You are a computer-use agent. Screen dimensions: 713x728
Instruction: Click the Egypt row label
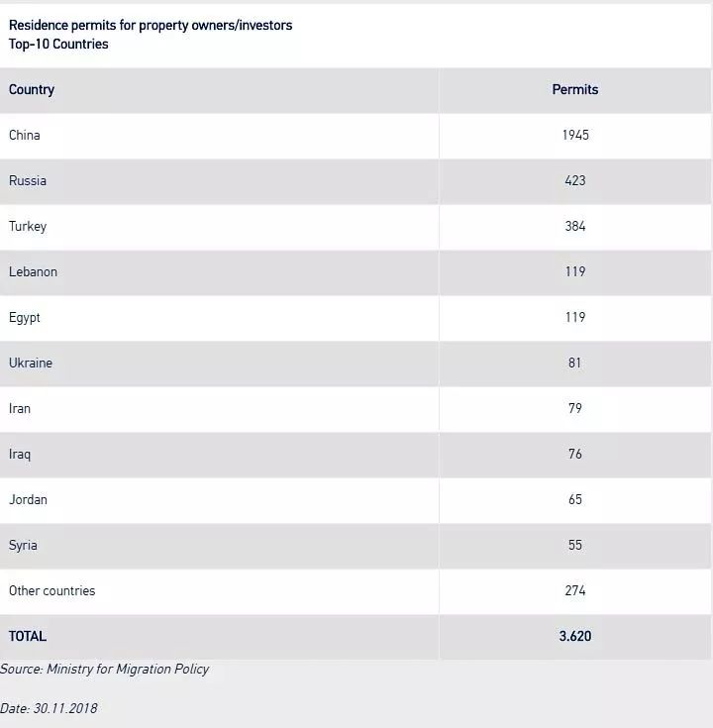pyautogui.click(x=25, y=317)
